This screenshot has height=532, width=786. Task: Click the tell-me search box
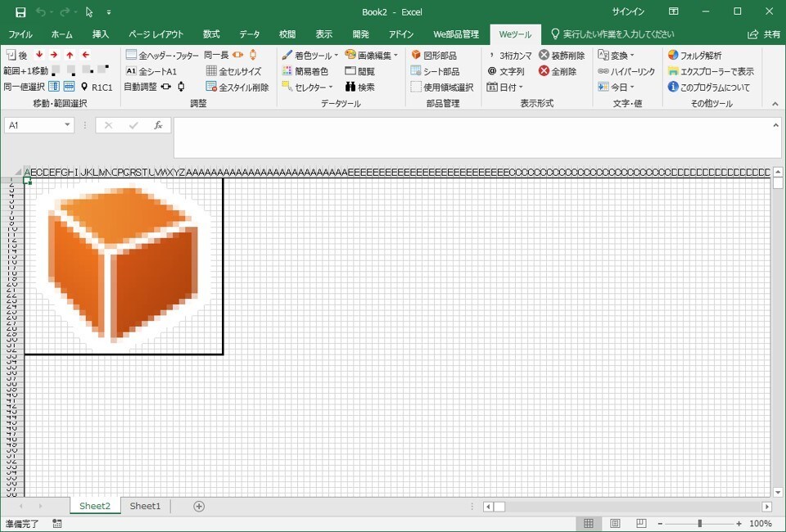tap(612, 34)
